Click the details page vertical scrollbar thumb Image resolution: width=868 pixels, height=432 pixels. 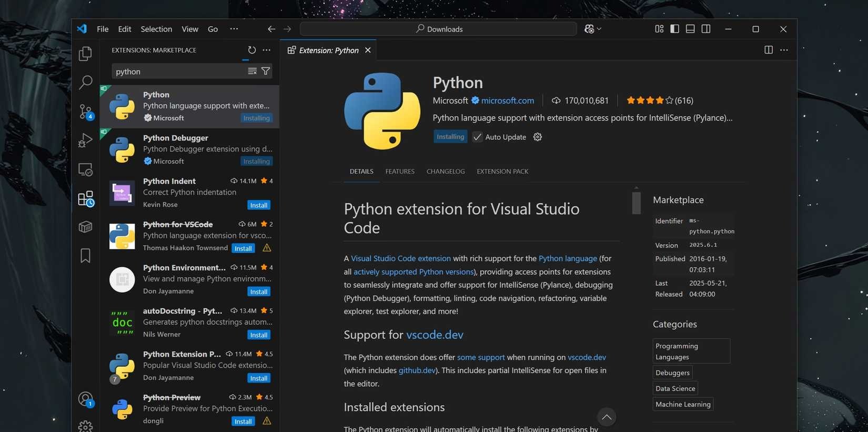(x=637, y=203)
